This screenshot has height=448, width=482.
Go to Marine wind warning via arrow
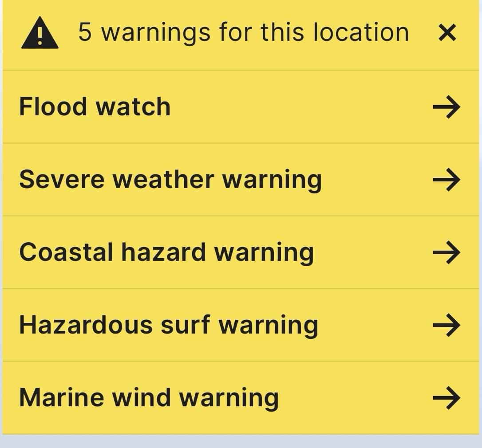[x=446, y=397]
